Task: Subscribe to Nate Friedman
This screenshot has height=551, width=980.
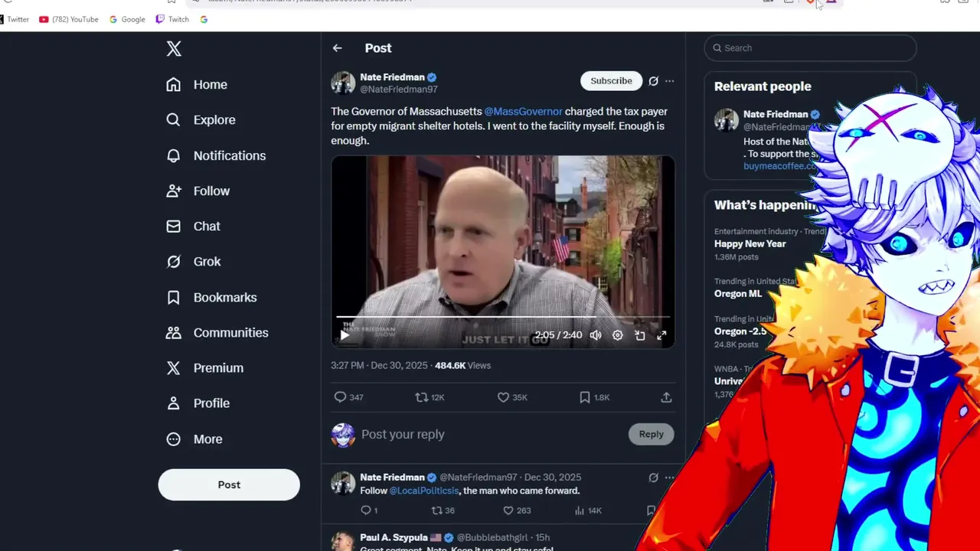Action: 611,80
